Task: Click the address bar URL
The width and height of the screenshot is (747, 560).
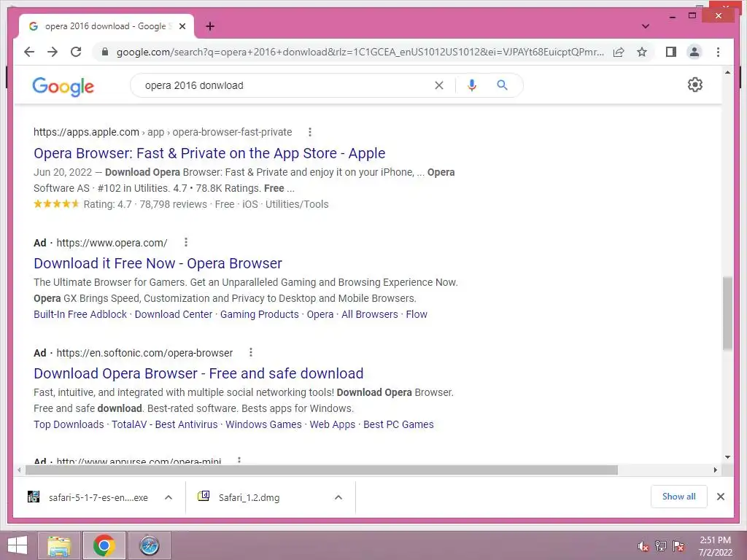Action: coord(360,52)
